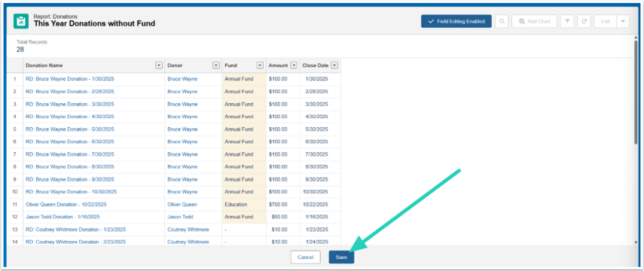The width and height of the screenshot is (644, 271).
Task: Refresh the report with the reload icon
Action: (x=584, y=21)
